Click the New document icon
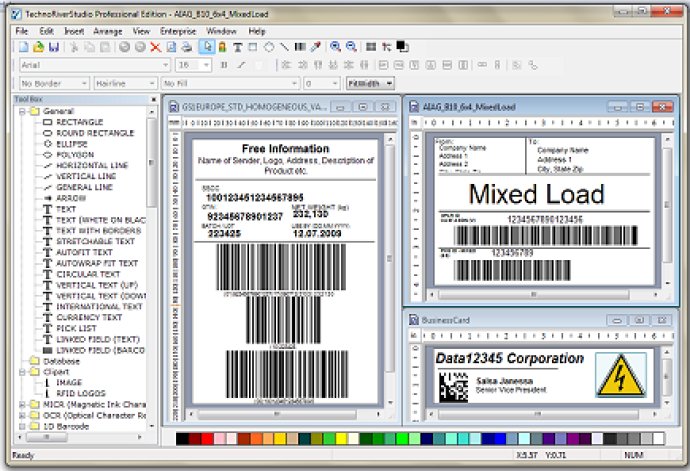This screenshot has width=690, height=471. click(x=22, y=47)
